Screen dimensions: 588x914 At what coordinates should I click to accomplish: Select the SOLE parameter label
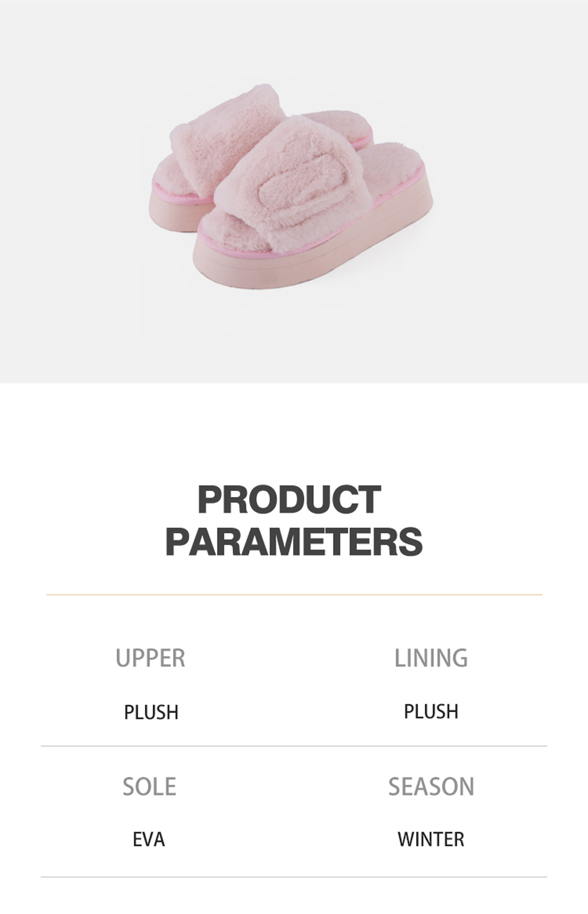[149, 787]
